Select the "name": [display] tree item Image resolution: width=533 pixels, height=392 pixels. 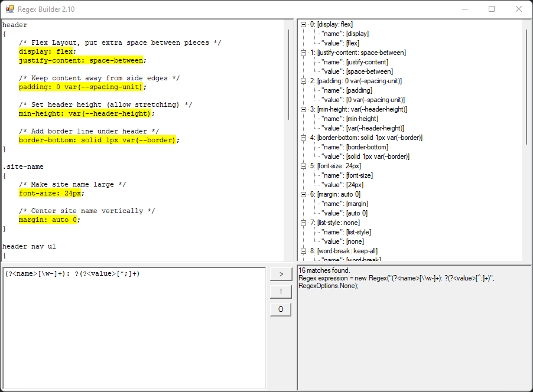click(x=345, y=34)
